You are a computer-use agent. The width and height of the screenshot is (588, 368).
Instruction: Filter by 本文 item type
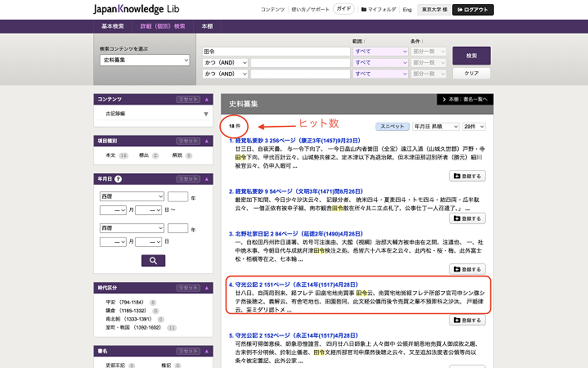[x=110, y=155]
